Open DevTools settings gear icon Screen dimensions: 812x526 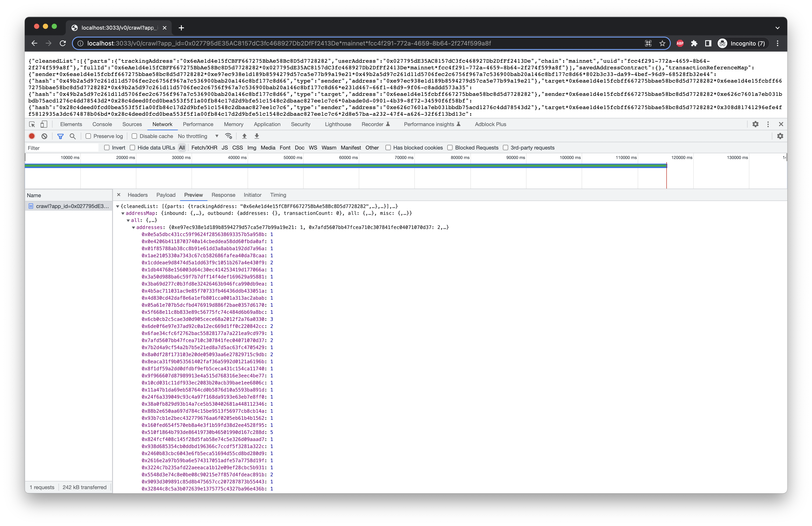[756, 124]
